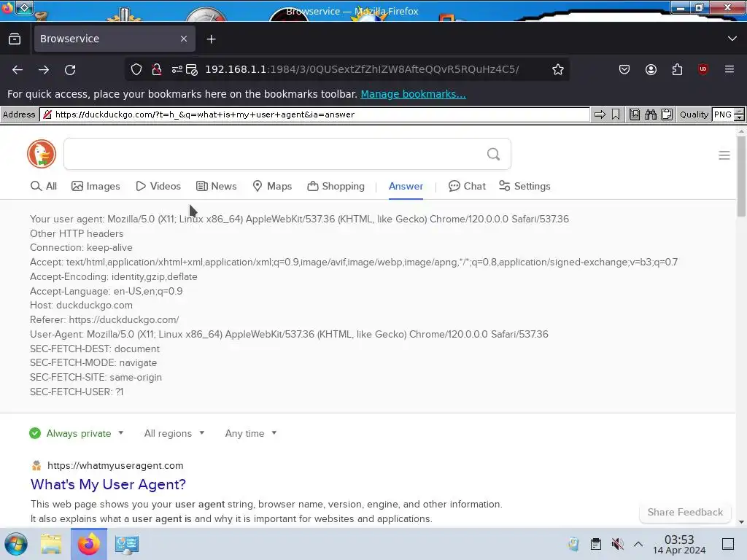The width and height of the screenshot is (747, 560).
Task: Expand the list all tabs chevron
Action: (x=732, y=39)
